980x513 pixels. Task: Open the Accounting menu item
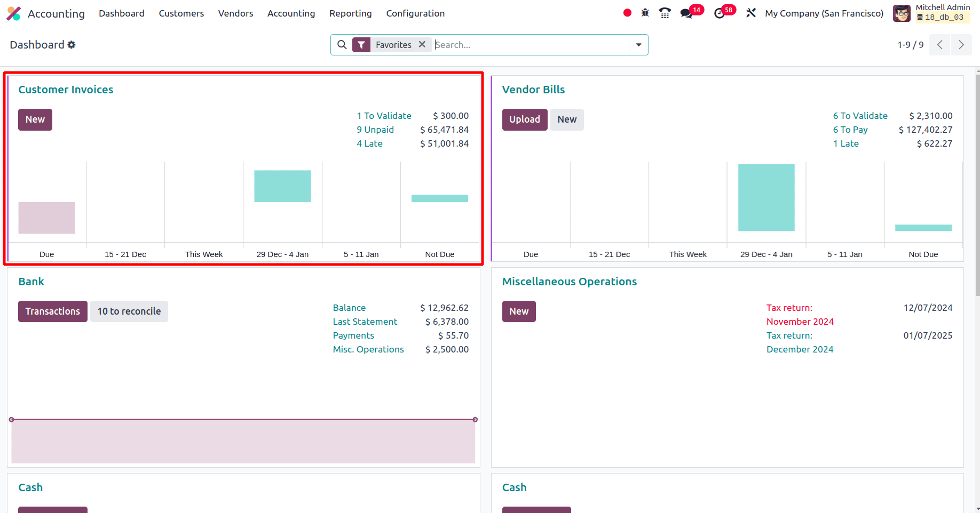[291, 13]
